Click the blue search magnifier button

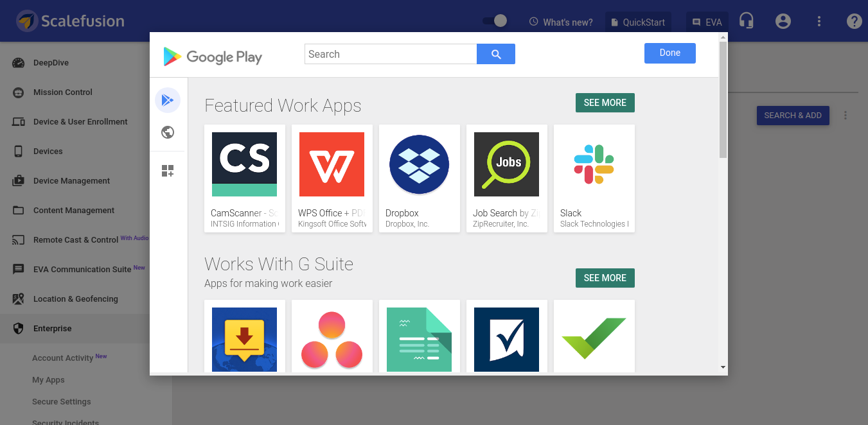(x=496, y=54)
